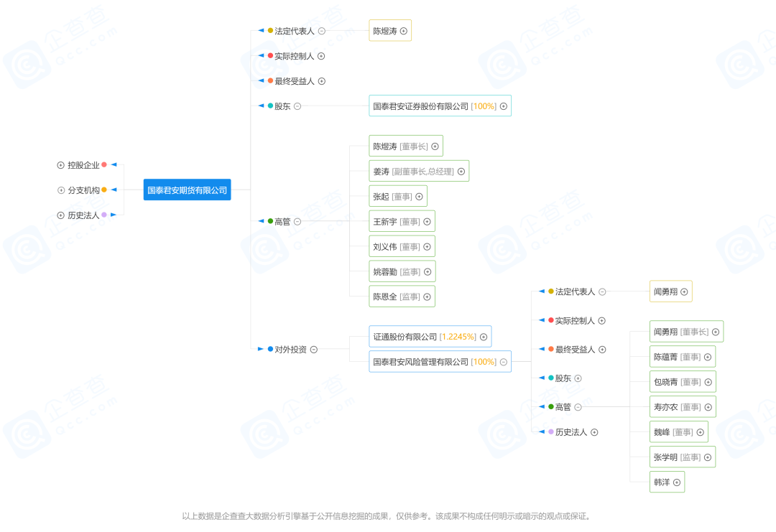The image size is (776, 532).
Task: Click 王新宇 name in executives list
Action: (x=385, y=222)
